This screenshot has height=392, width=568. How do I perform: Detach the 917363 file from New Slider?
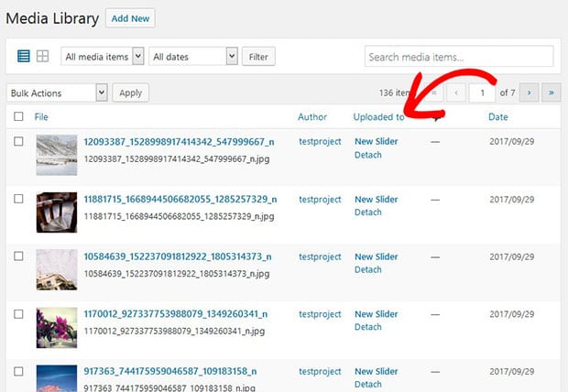coord(368,384)
